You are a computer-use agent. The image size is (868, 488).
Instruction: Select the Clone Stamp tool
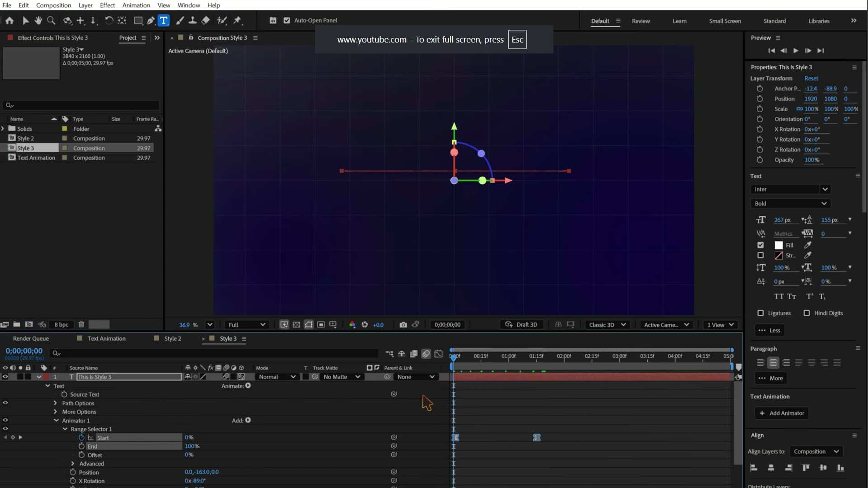click(193, 20)
